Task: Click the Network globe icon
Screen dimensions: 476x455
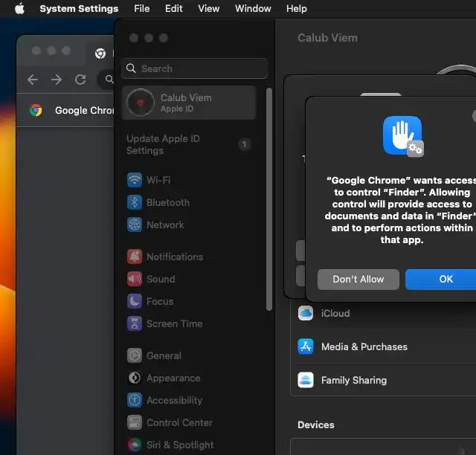Action: [135, 225]
